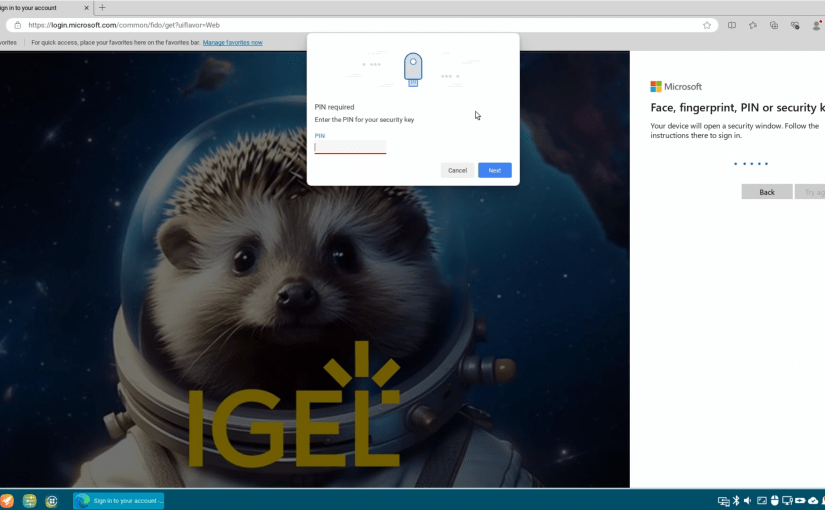The image size is (825, 510).
Task: Add this page to favorites star icon
Action: click(707, 25)
